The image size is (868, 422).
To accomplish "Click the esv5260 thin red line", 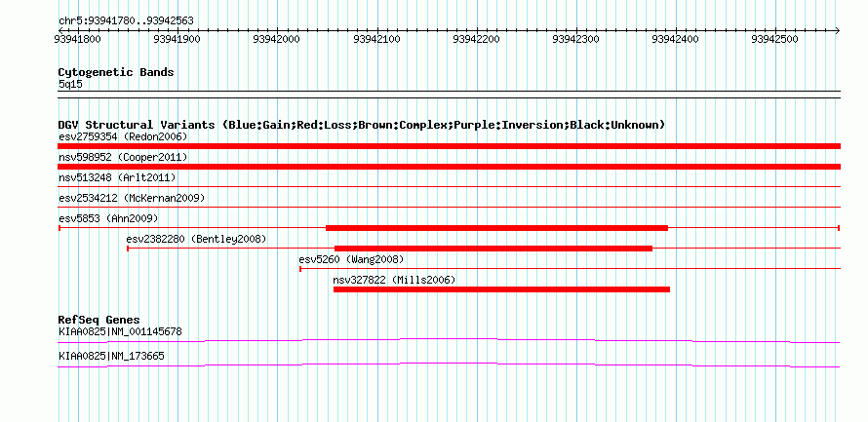I will click(x=571, y=269).
